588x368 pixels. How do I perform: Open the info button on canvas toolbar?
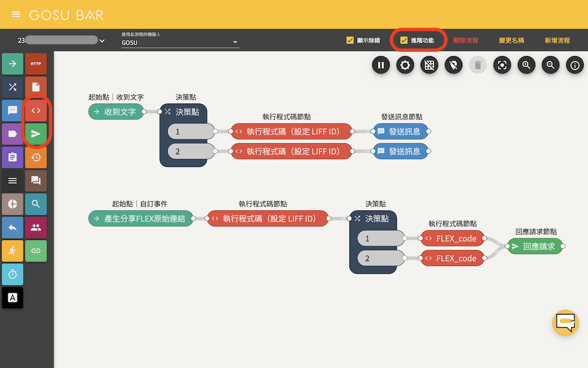[x=575, y=65]
